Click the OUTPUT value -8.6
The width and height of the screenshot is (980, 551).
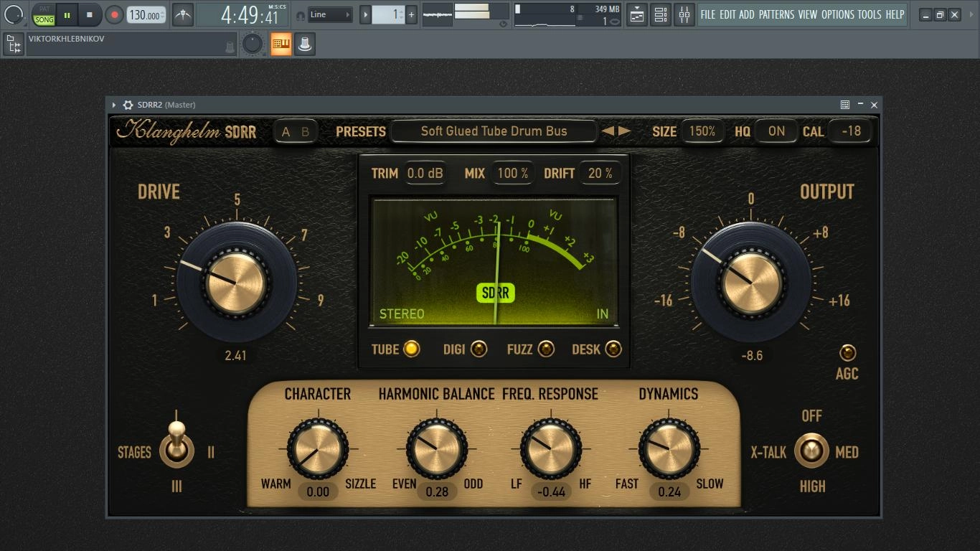point(751,355)
